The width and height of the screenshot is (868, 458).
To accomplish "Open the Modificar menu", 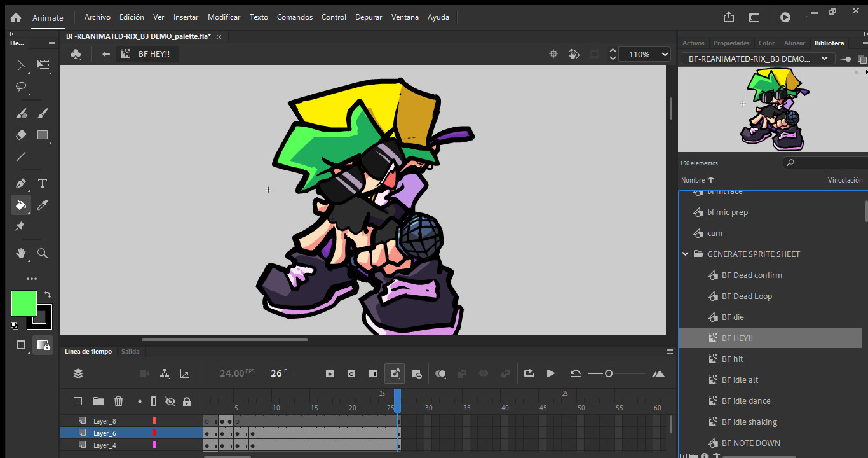I will click(x=224, y=17).
